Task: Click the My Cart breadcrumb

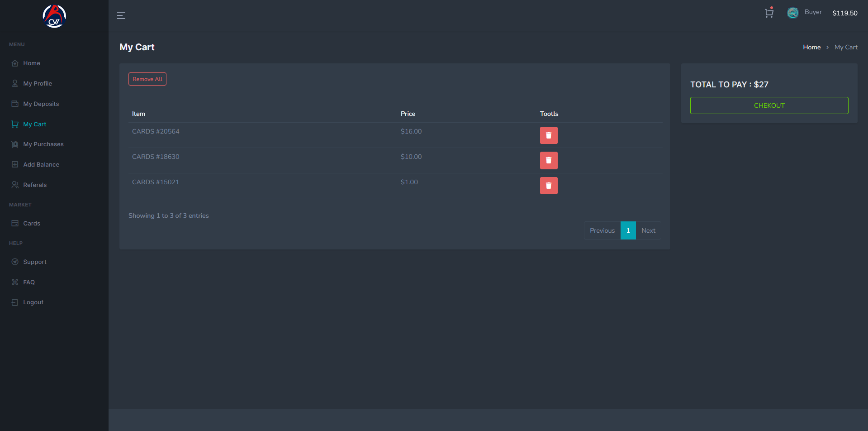Action: [x=846, y=47]
